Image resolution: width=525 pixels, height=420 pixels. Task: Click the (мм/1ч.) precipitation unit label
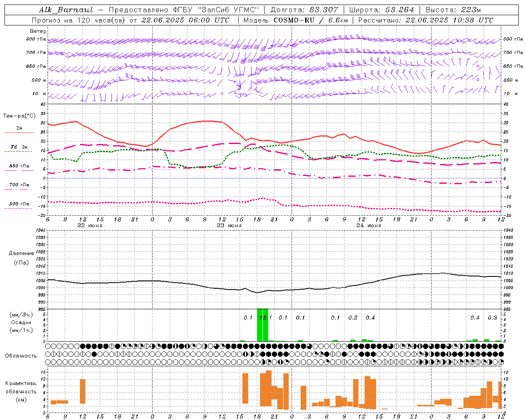point(21,330)
